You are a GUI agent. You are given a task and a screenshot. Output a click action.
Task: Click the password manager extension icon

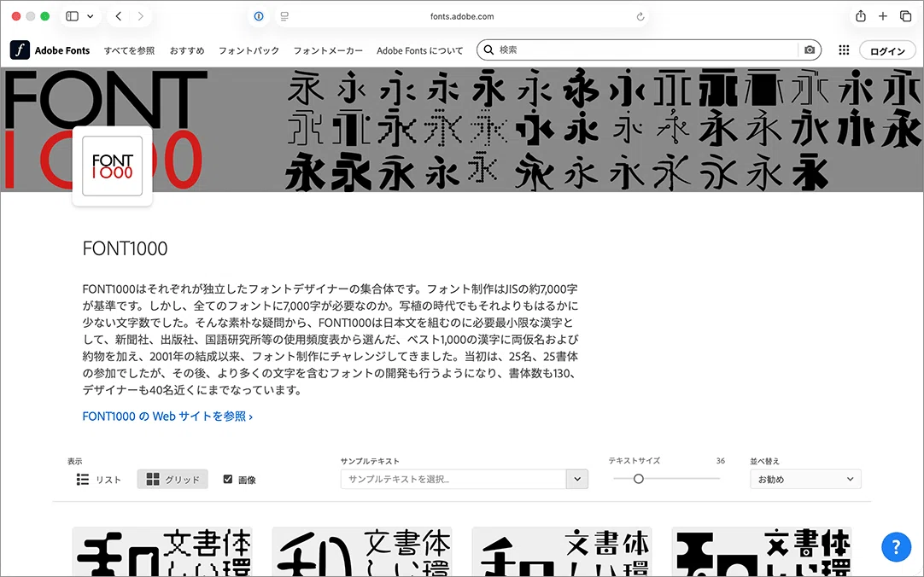click(x=259, y=16)
